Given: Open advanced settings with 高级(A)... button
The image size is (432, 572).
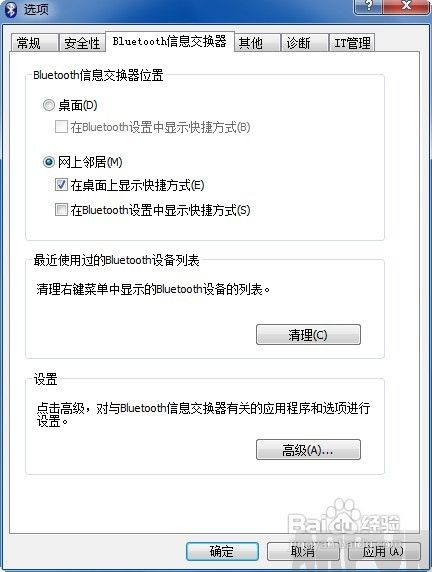Looking at the screenshot, I should pos(308,450).
